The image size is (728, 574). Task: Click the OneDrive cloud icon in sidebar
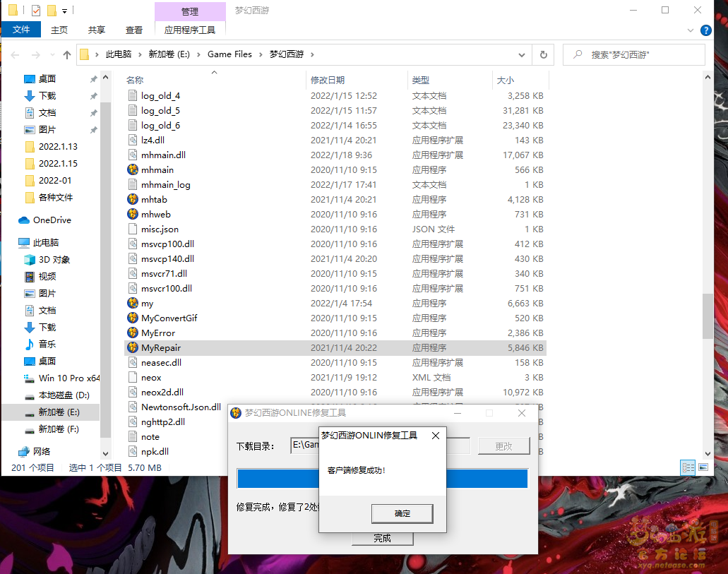24,220
